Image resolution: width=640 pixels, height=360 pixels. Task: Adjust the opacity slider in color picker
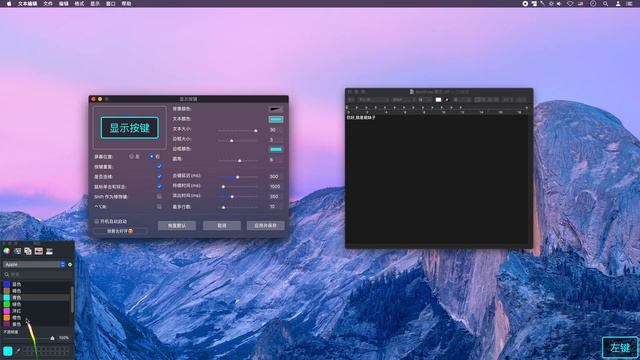click(29, 338)
